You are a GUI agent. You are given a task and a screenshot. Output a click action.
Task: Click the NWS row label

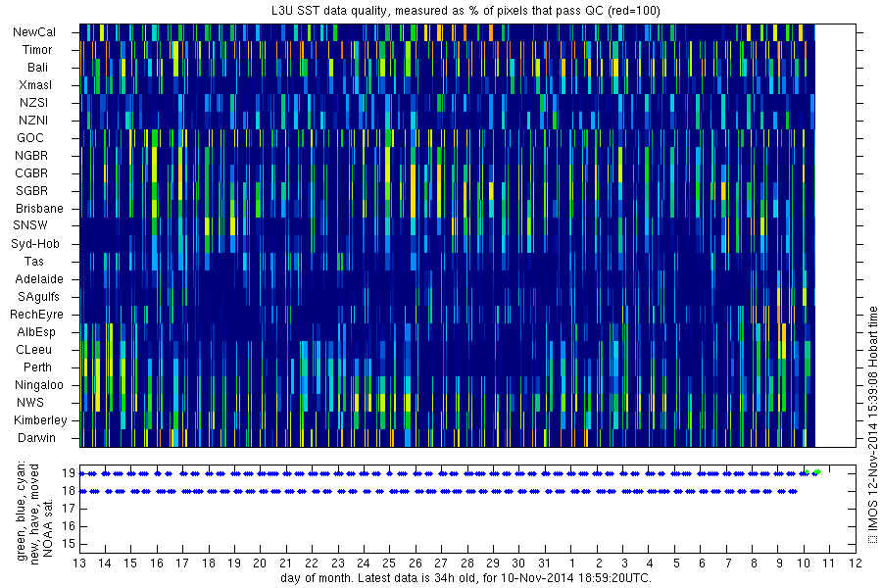click(x=30, y=403)
